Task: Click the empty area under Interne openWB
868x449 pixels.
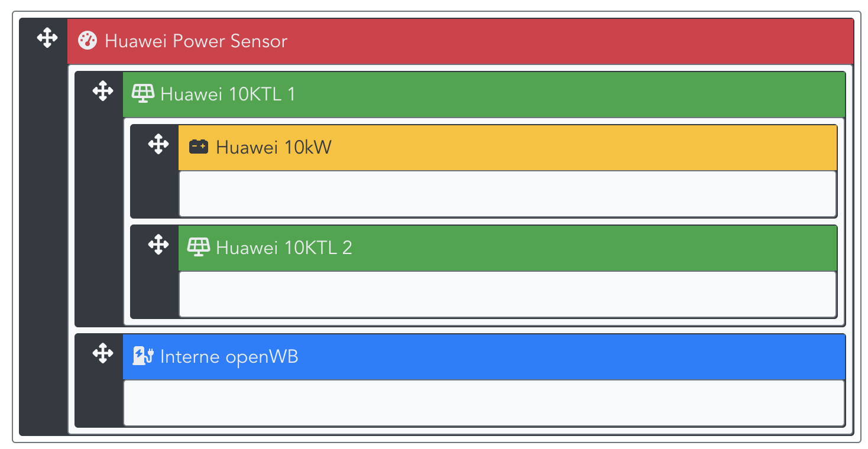Action: tap(484, 402)
